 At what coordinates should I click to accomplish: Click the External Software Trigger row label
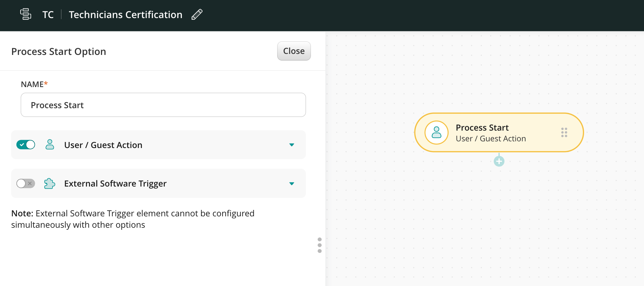115,184
